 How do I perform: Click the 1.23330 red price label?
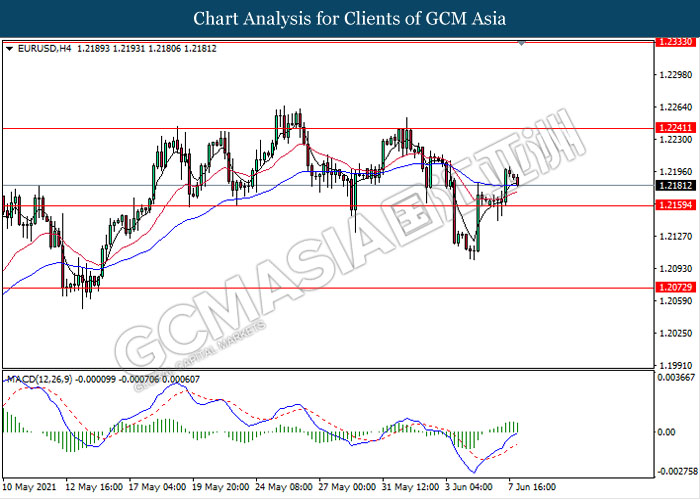pos(675,42)
